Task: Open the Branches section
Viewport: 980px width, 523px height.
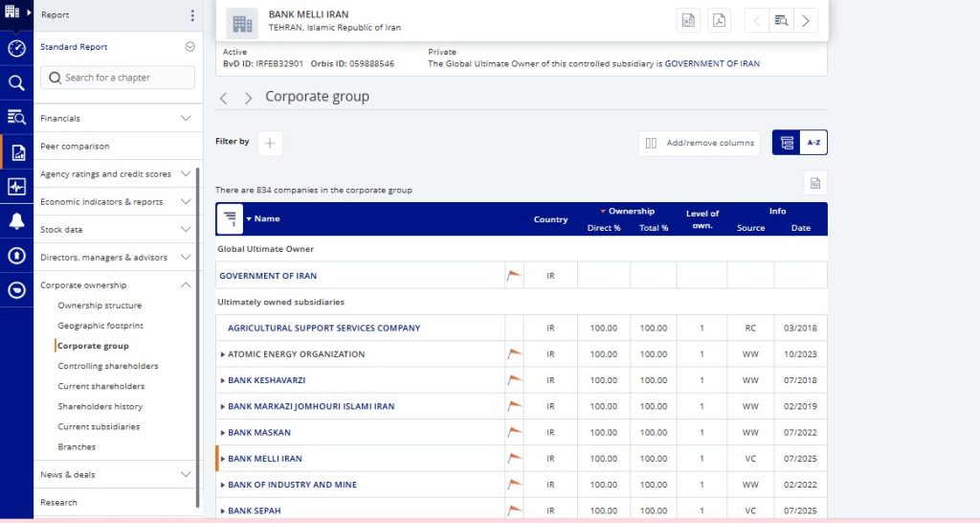Action: [77, 446]
